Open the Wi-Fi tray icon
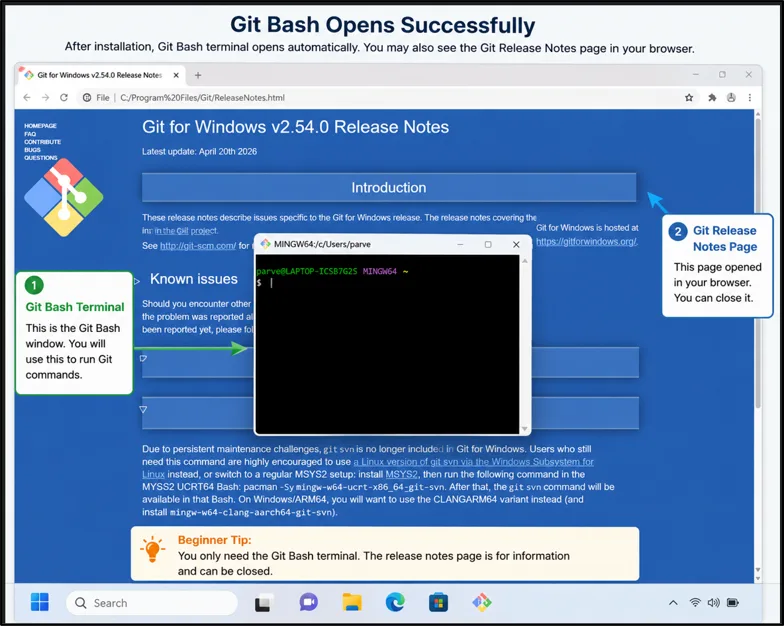 pyautogui.click(x=695, y=602)
